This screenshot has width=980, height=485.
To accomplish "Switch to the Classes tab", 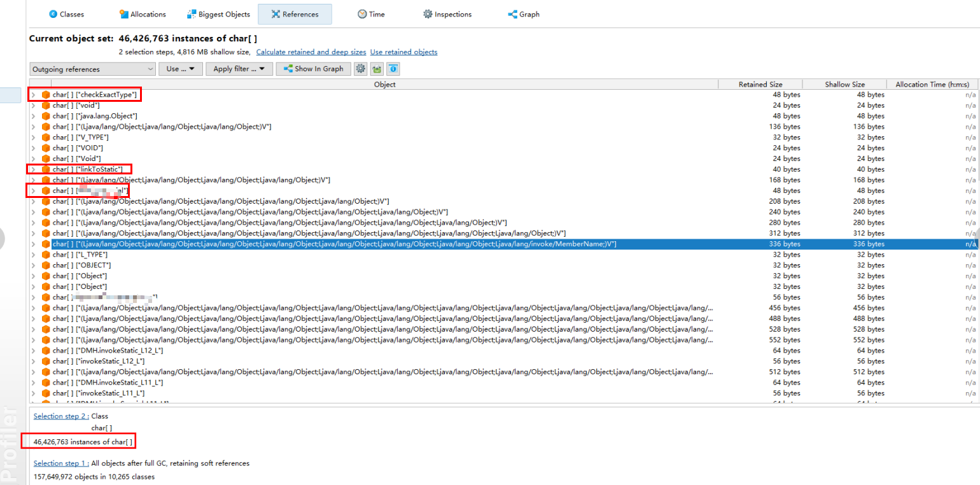I will [x=67, y=14].
